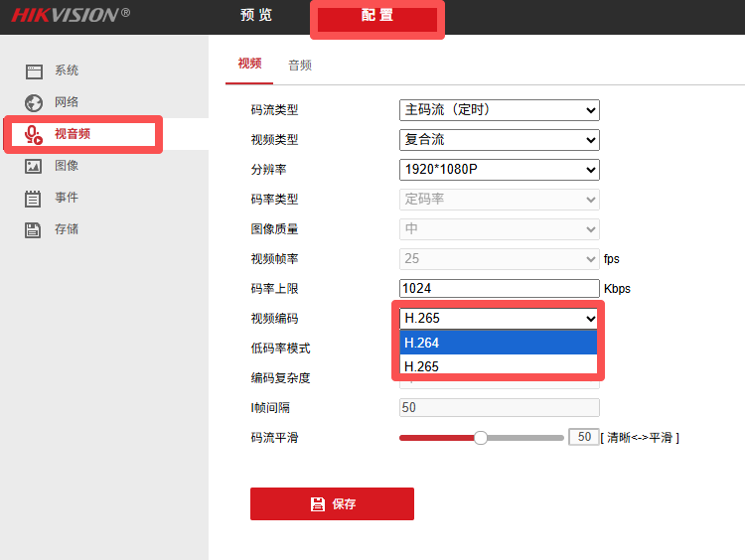Open the stream type dropdown

tap(499, 110)
